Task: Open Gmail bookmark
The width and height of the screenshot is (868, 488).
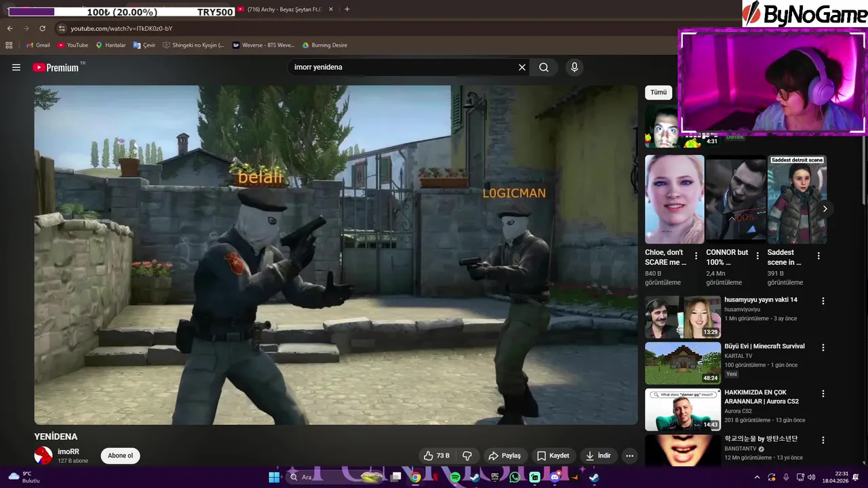Action: (x=38, y=45)
